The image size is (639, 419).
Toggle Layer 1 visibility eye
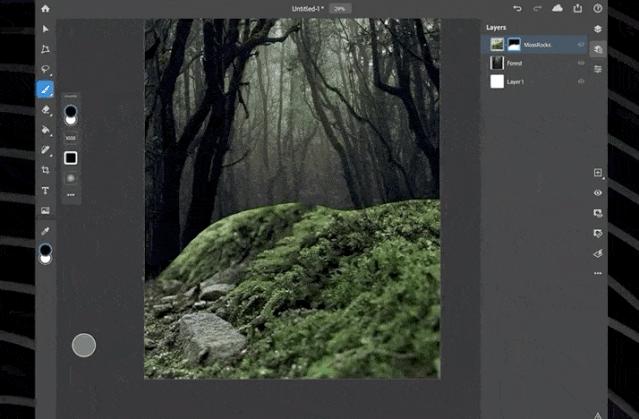[581, 82]
